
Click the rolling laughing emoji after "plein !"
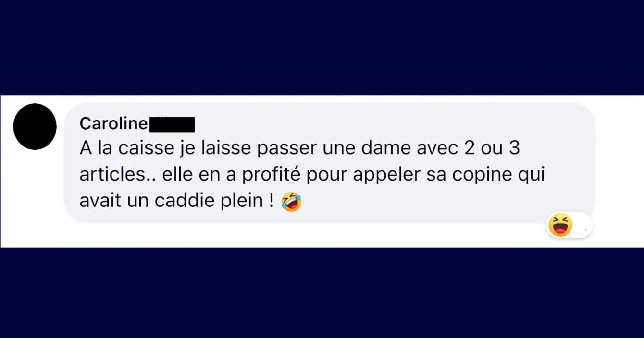point(292,202)
